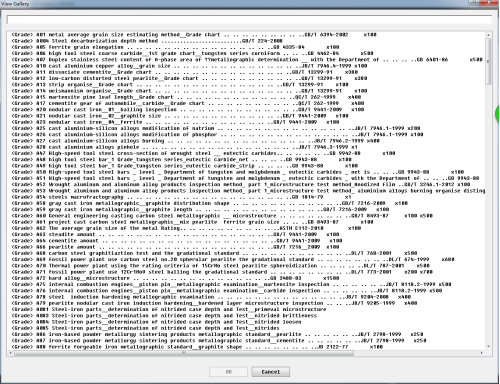The height and width of the screenshot is (384, 500).
Task: Click the green circle at the right window edge
Action: pyautogui.click(x=497, y=113)
